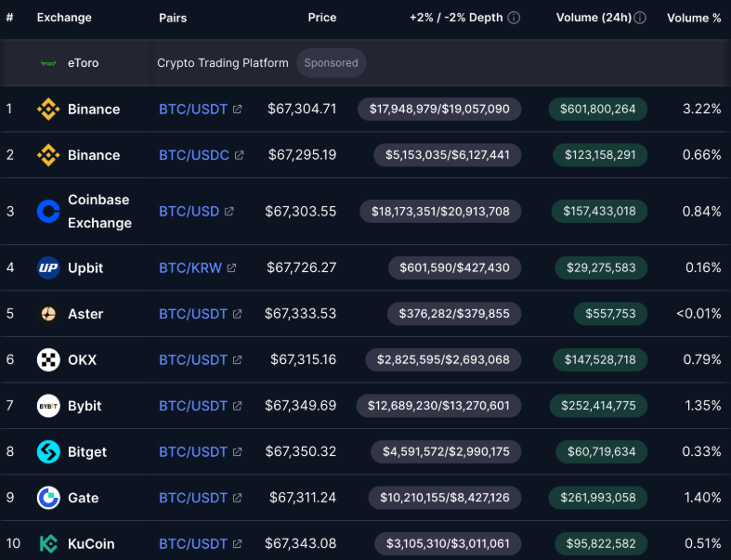
Task: Click the Coinbase Exchange logo icon
Action: (x=48, y=211)
